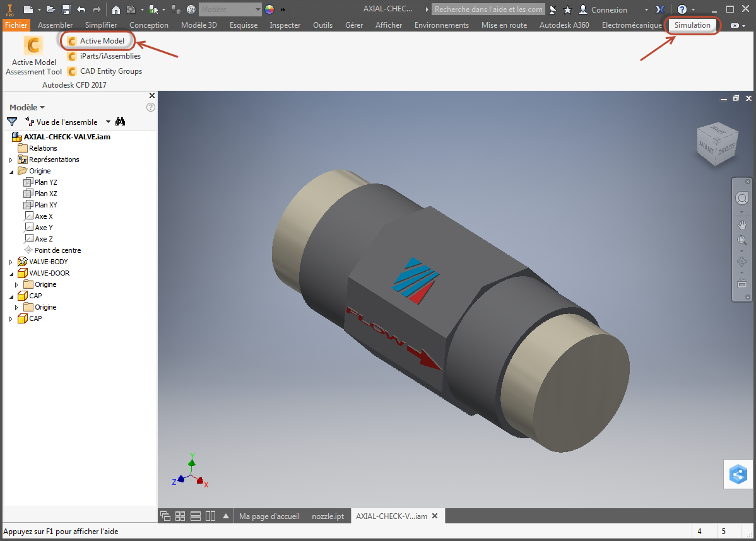Select Point de centre in the tree
The image size is (756, 541).
click(52, 250)
